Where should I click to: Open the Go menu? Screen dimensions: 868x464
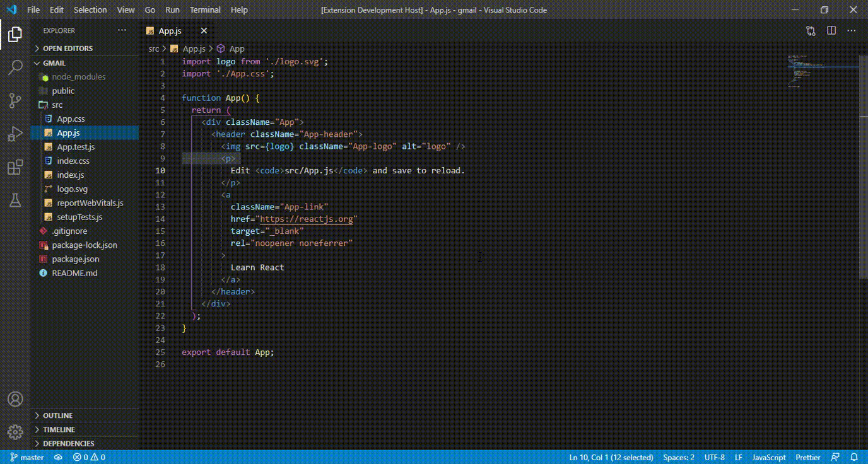[150, 9]
